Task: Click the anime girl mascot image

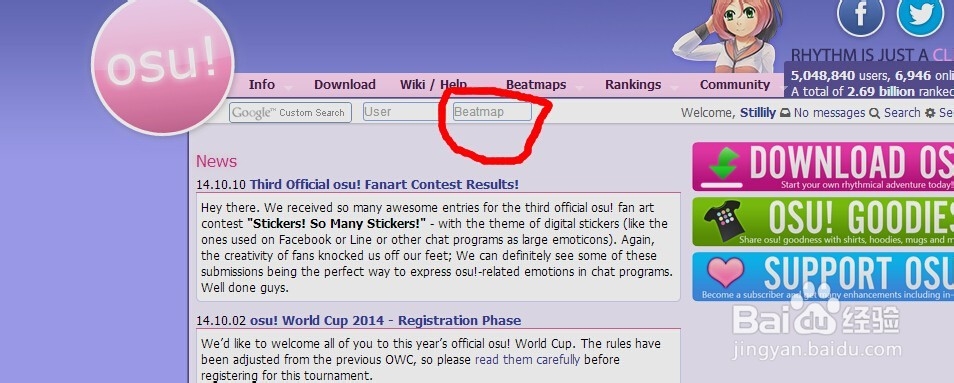Action: (728, 36)
